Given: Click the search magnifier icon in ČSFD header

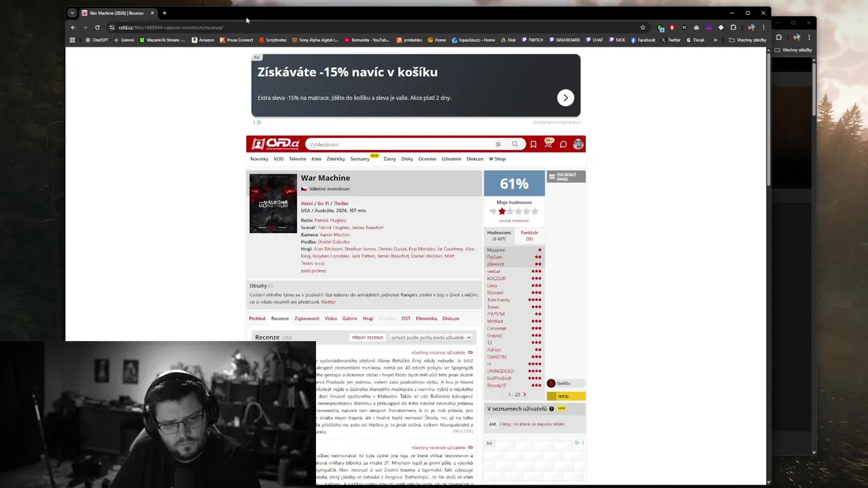Looking at the screenshot, I should pos(515,144).
